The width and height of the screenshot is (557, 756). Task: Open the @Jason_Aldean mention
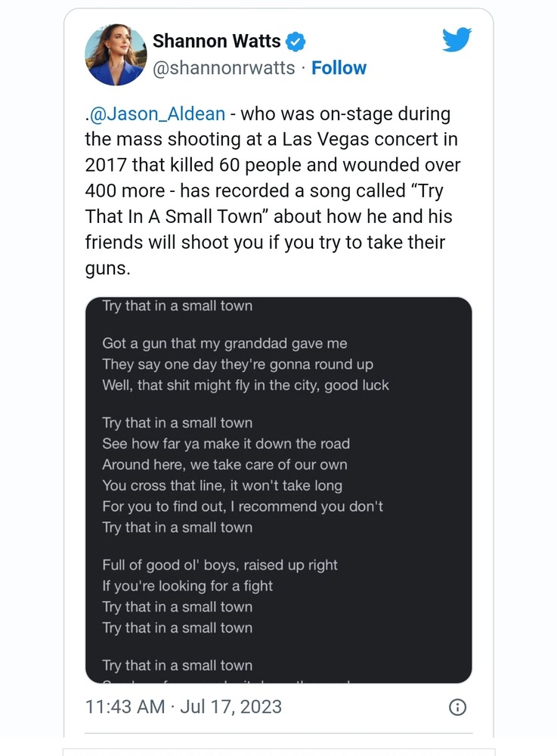click(x=158, y=114)
